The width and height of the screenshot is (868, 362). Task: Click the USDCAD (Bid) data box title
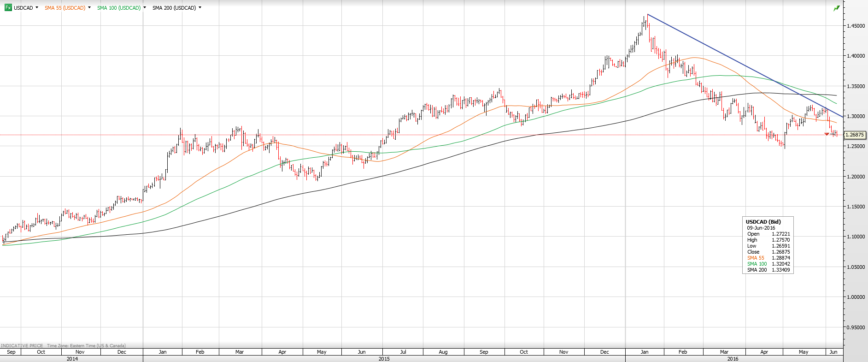point(763,222)
